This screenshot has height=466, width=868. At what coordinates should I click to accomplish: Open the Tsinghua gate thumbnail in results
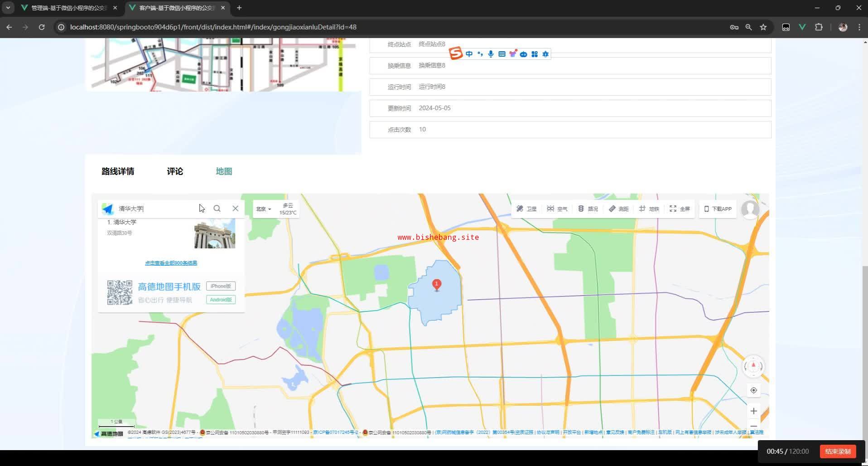point(215,234)
